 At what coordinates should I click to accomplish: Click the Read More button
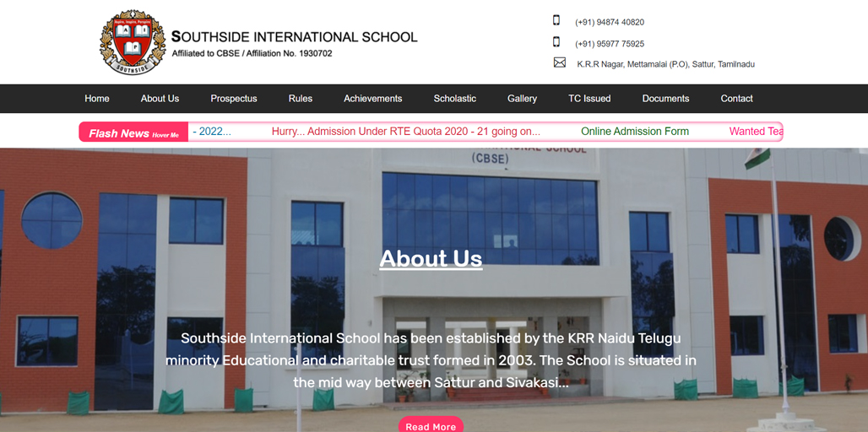click(x=431, y=424)
